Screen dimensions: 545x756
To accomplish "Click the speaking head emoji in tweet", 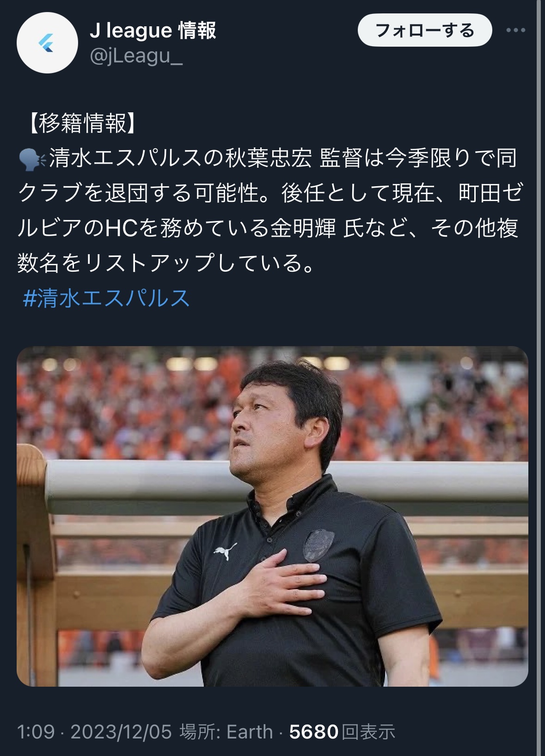I will pos(32,159).
